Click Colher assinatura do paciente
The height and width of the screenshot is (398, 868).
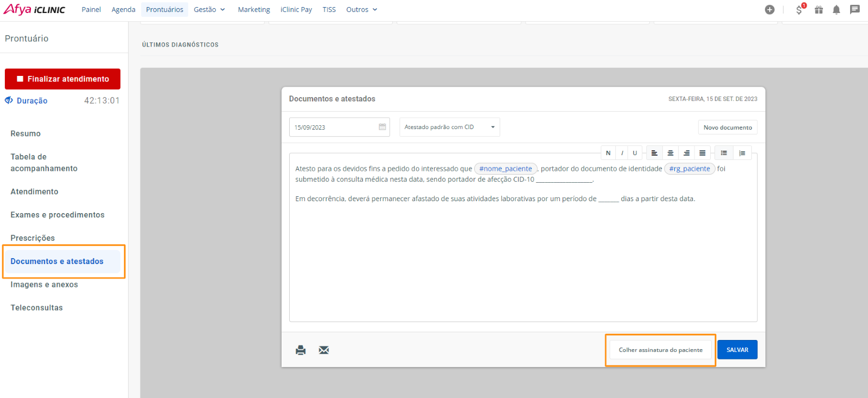(660, 350)
